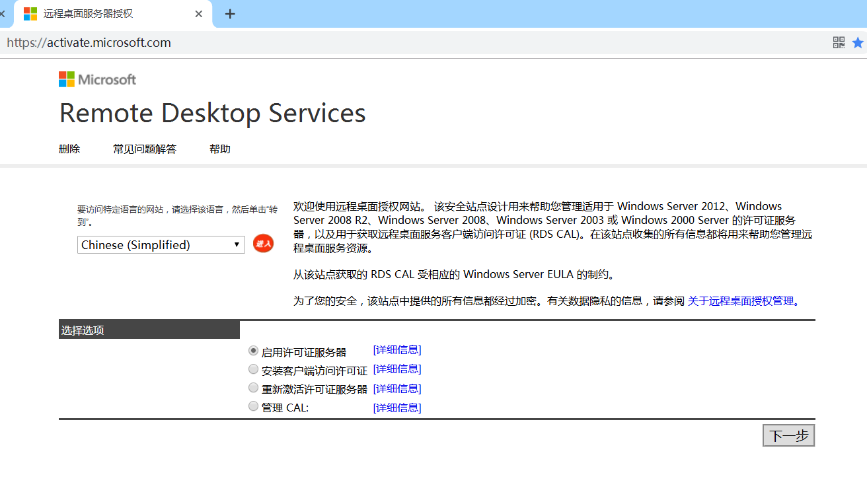This screenshot has width=867, height=504.
Task: Click the QR code icon in the address bar
Action: click(839, 42)
